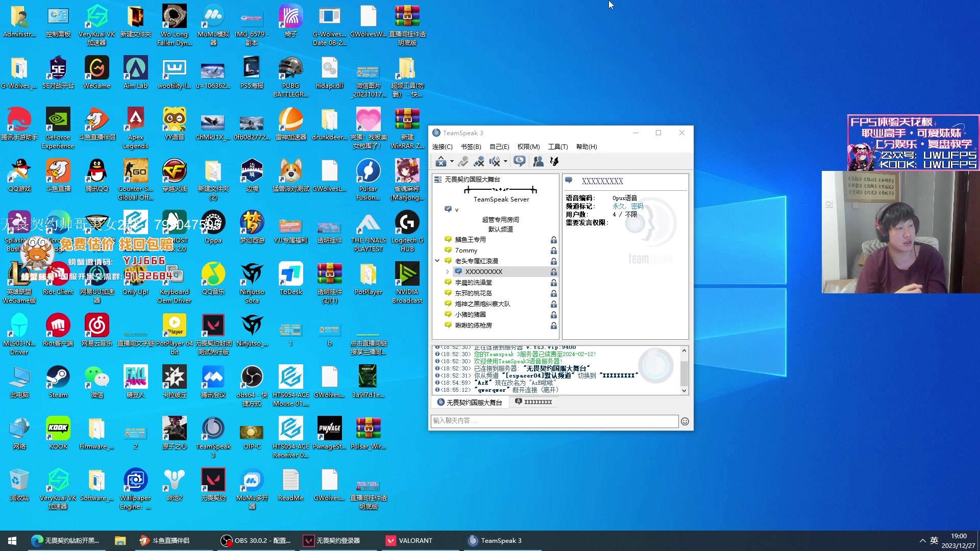Toggle subscribe to all channels icon
Screen dimensions: 980x551
coord(519,161)
